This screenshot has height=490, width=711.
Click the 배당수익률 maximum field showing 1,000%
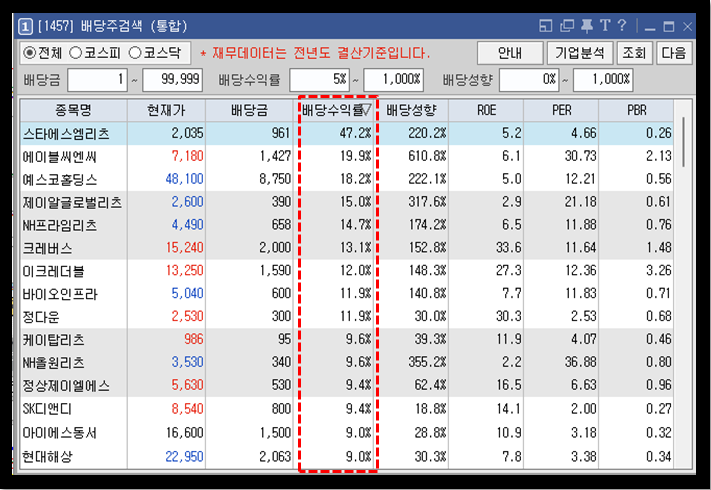click(x=394, y=80)
